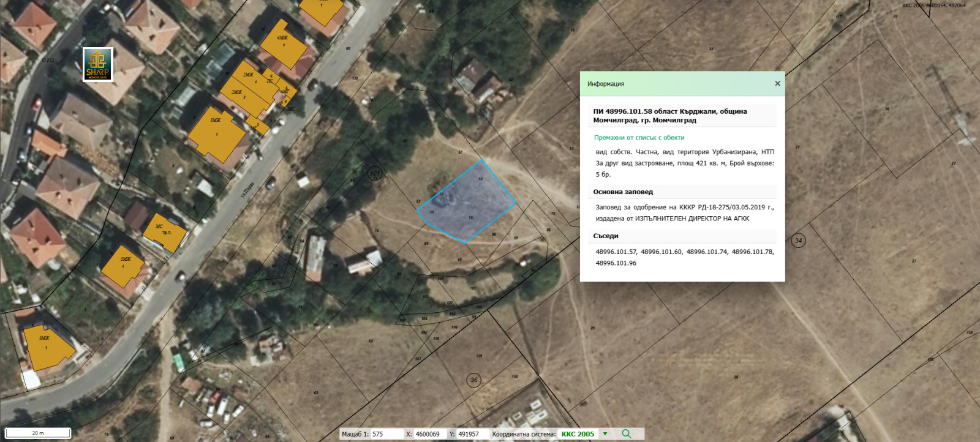Image resolution: width=980 pixels, height=442 pixels.
Task: Click the Информация panel title bar
Action: click(674, 84)
